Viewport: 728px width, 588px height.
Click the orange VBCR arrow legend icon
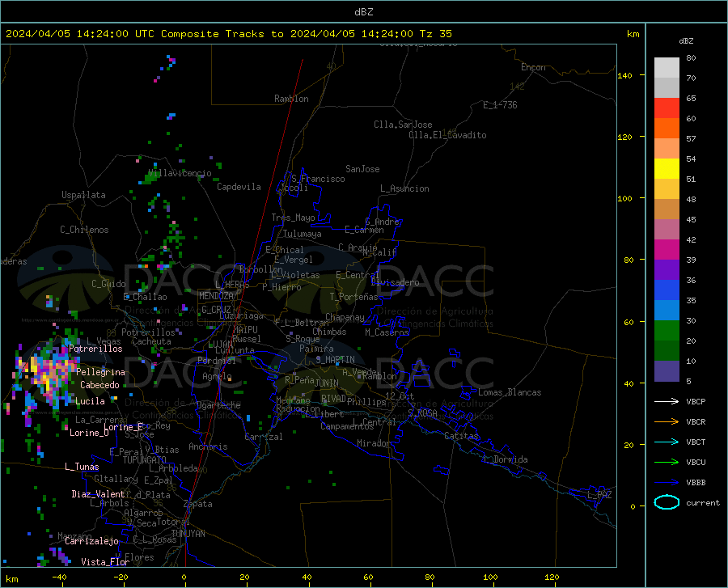click(x=667, y=422)
